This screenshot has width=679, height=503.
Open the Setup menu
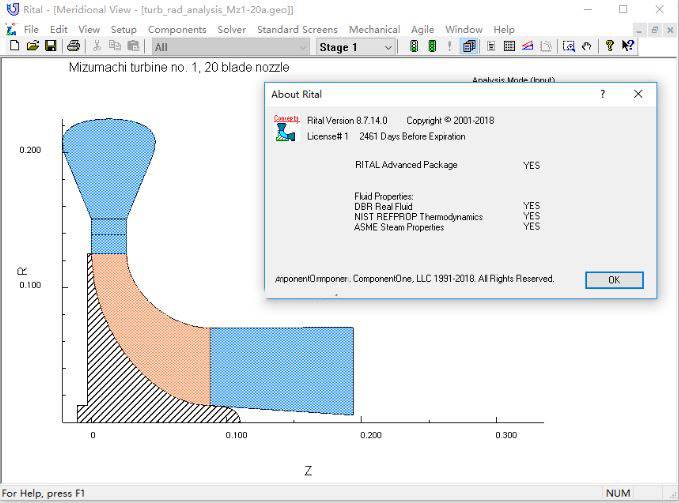(123, 29)
